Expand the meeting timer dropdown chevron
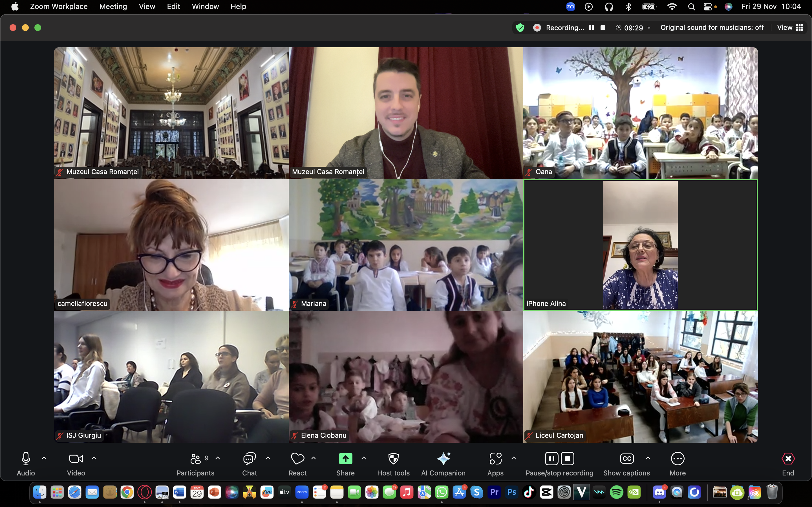This screenshot has height=507, width=812. coord(649,28)
